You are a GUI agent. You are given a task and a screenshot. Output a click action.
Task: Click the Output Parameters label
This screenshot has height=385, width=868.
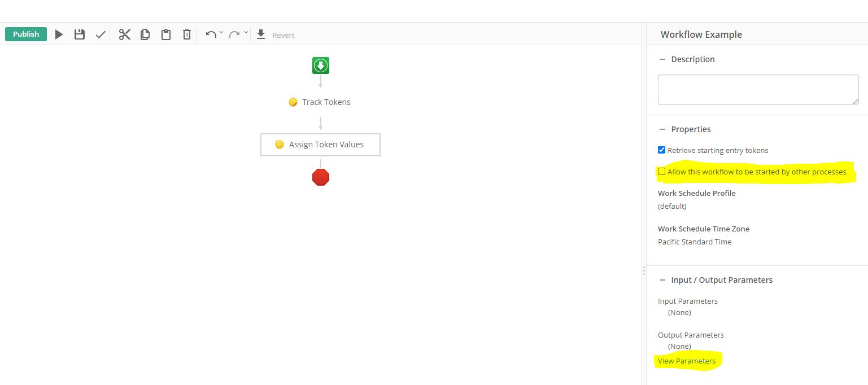(x=691, y=335)
